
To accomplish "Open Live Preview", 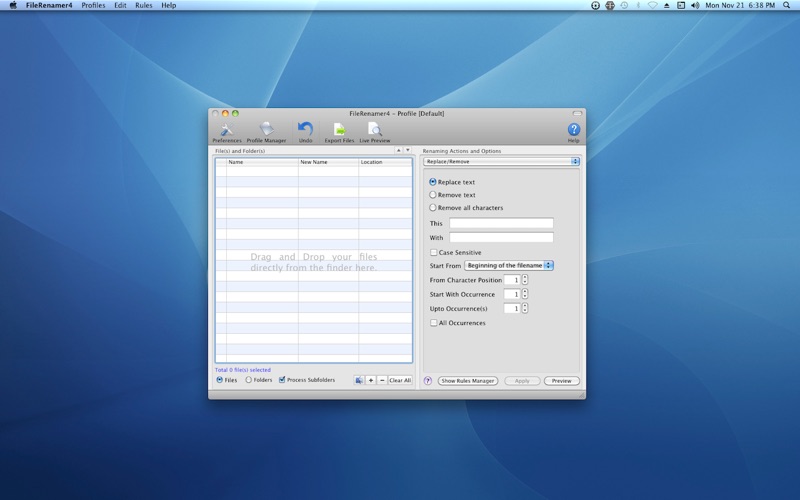I will [374, 130].
